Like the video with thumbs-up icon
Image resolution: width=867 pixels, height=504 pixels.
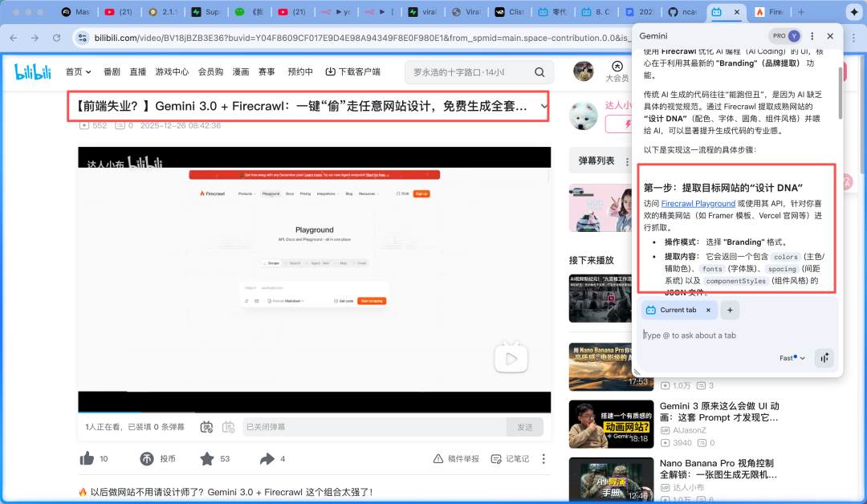pos(87,459)
